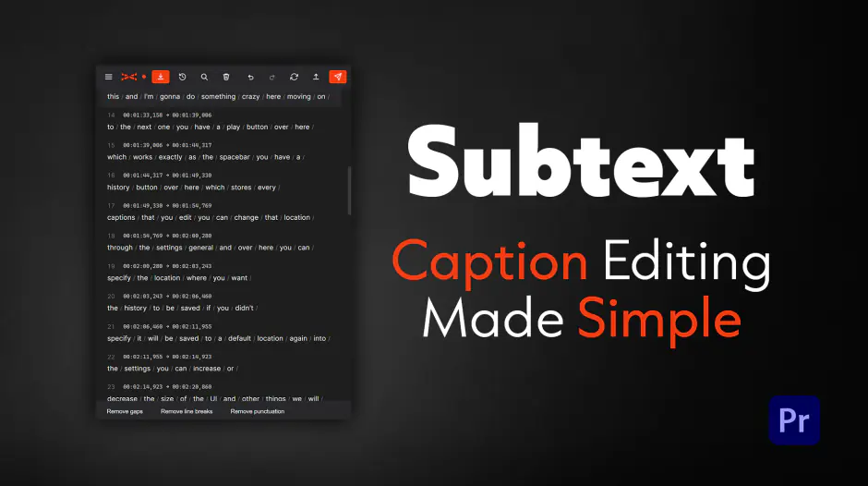Refresh captions with the sync arrows icon
The width and height of the screenshot is (868, 486).
coord(294,77)
